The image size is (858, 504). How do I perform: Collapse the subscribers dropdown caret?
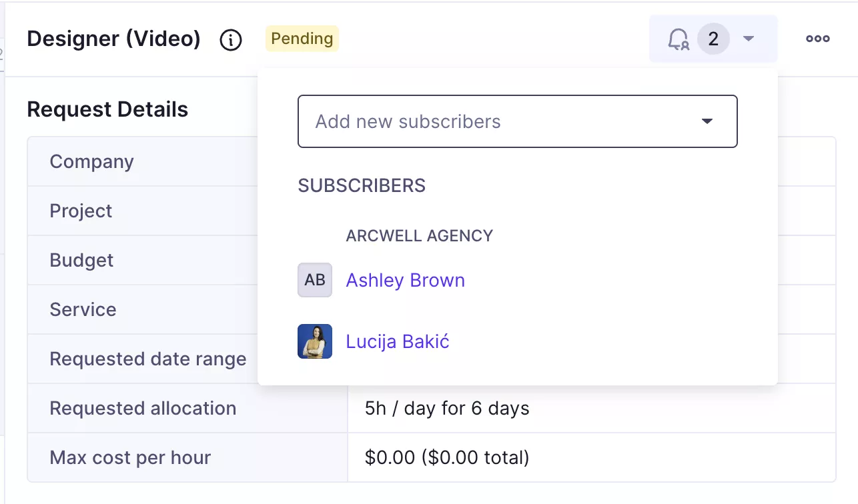click(x=749, y=39)
